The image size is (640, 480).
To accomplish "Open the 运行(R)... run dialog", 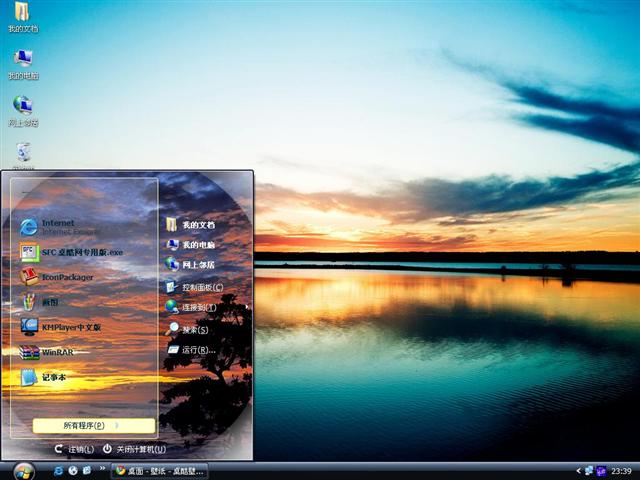I will [x=191, y=349].
